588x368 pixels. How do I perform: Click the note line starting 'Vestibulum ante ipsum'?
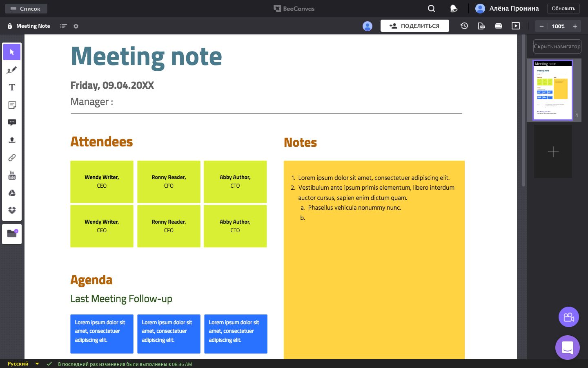point(376,193)
